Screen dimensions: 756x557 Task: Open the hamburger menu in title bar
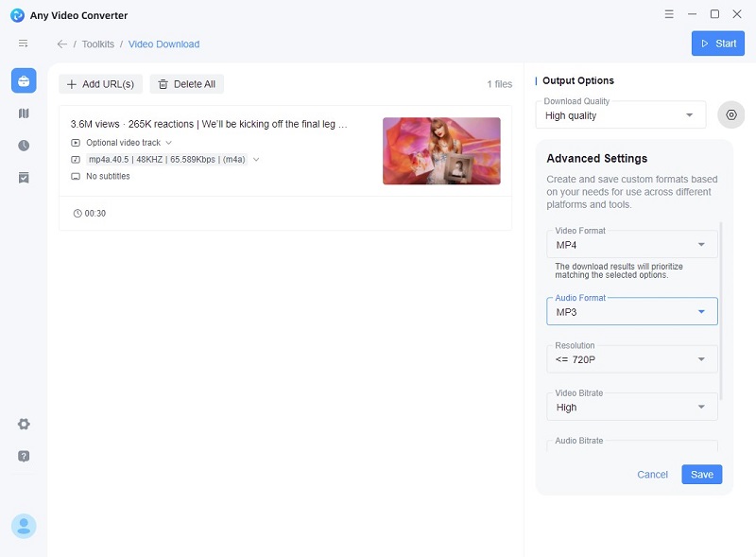pos(669,14)
